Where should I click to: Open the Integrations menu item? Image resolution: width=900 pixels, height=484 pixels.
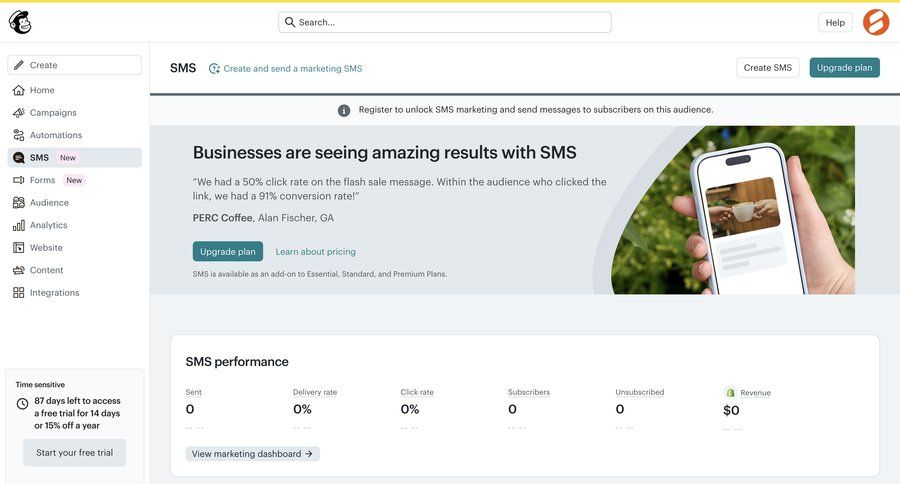pos(75,292)
